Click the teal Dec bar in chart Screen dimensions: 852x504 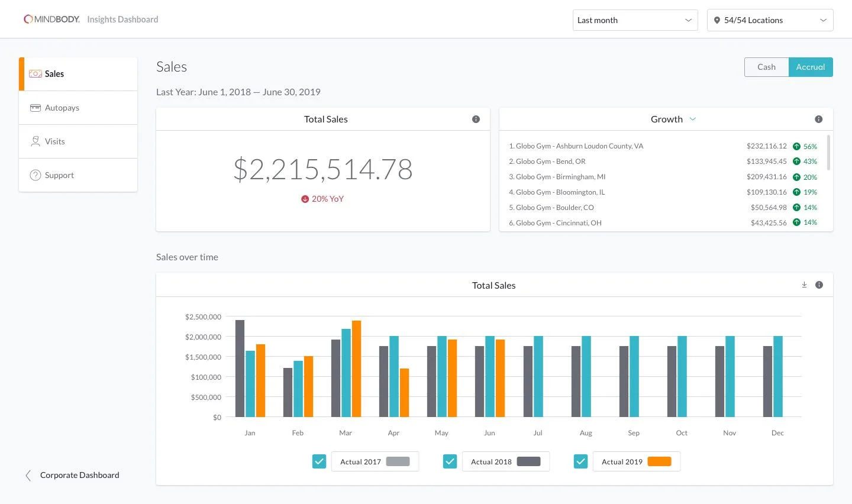point(778,376)
